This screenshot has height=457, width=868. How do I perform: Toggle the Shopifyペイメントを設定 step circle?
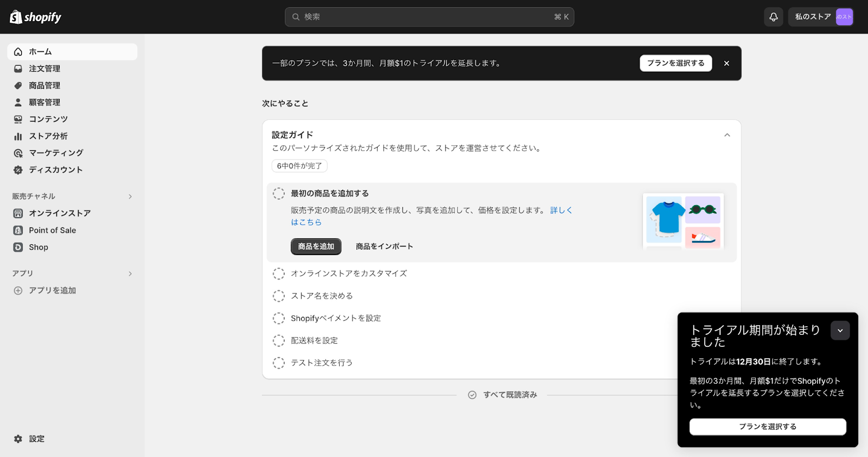(278, 318)
